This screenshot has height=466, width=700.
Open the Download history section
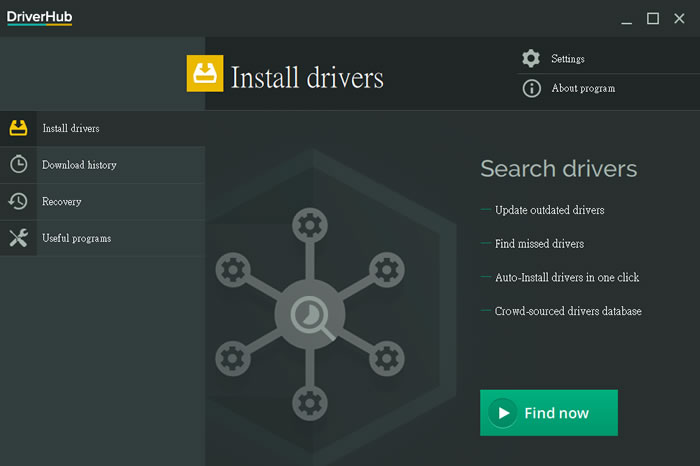click(79, 165)
